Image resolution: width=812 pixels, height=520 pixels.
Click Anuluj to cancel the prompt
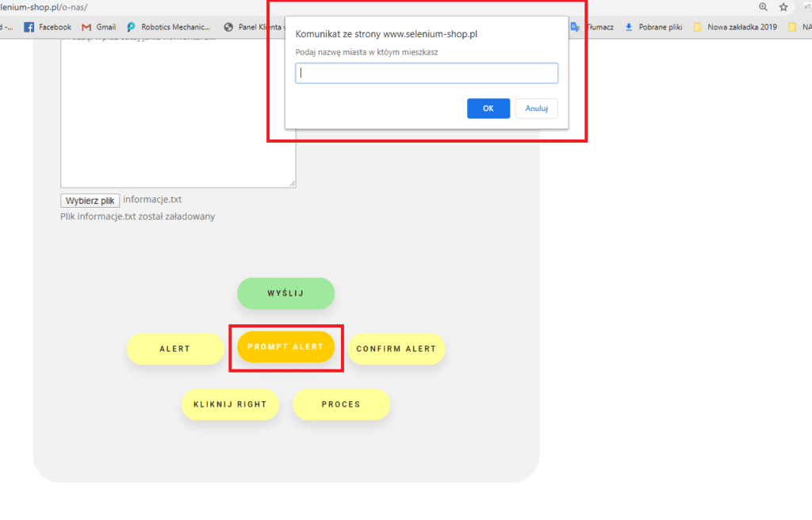click(536, 109)
